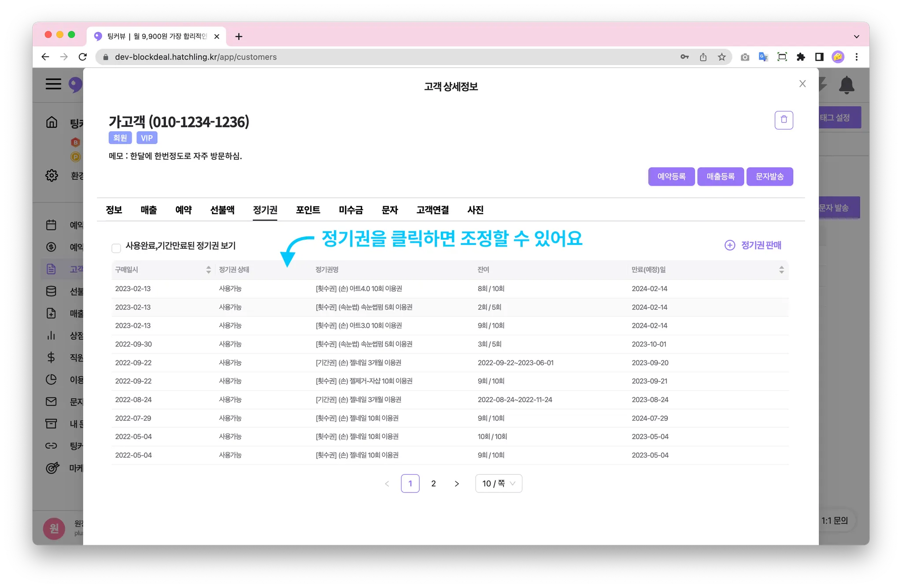Click the home icon in sidebar

tap(52, 122)
